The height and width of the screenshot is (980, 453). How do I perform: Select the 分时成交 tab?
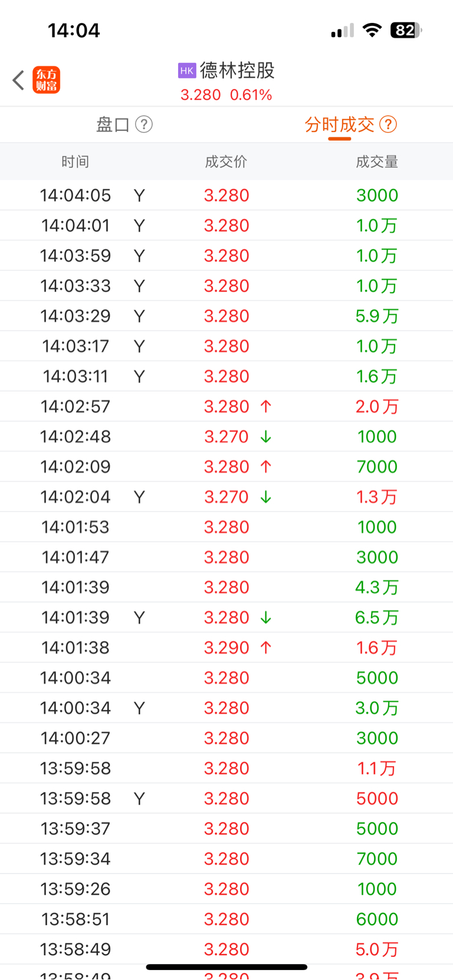(340, 124)
